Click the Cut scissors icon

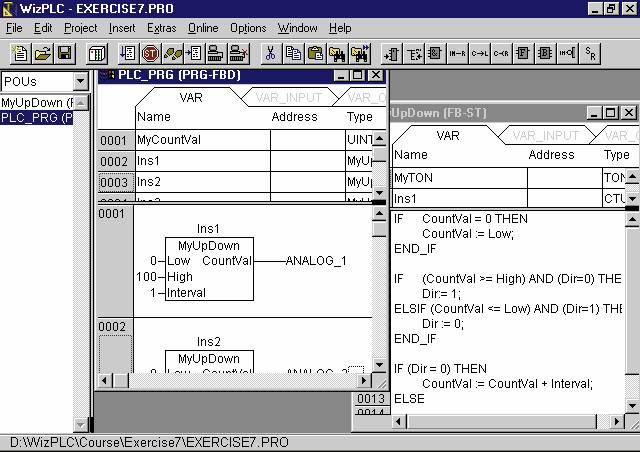[x=271, y=53]
